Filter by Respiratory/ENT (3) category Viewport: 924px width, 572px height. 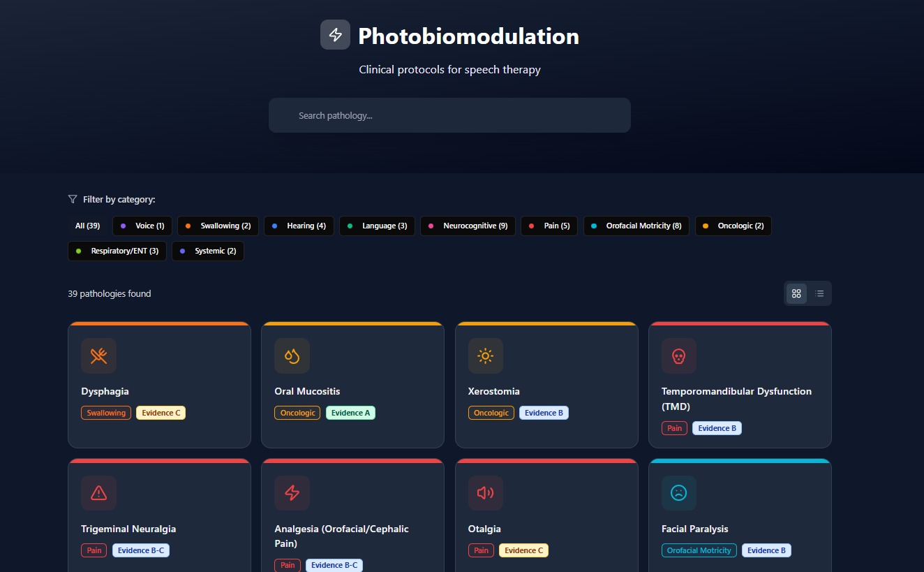click(x=117, y=251)
